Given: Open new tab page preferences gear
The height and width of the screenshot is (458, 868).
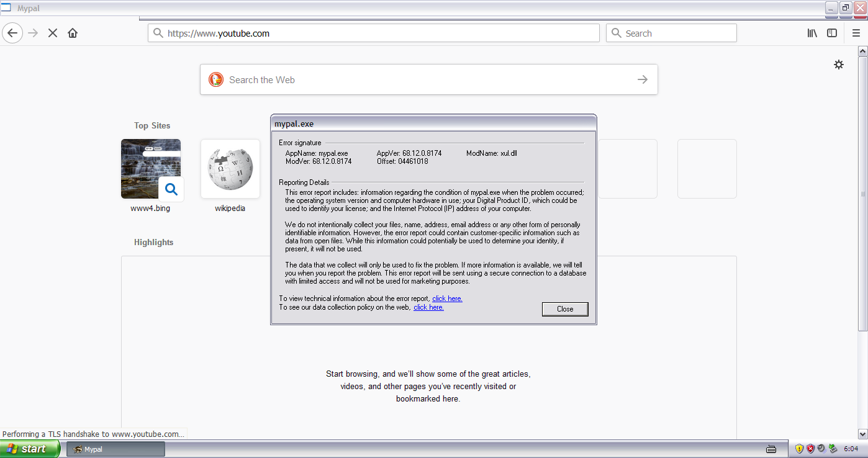Looking at the screenshot, I should click(839, 65).
